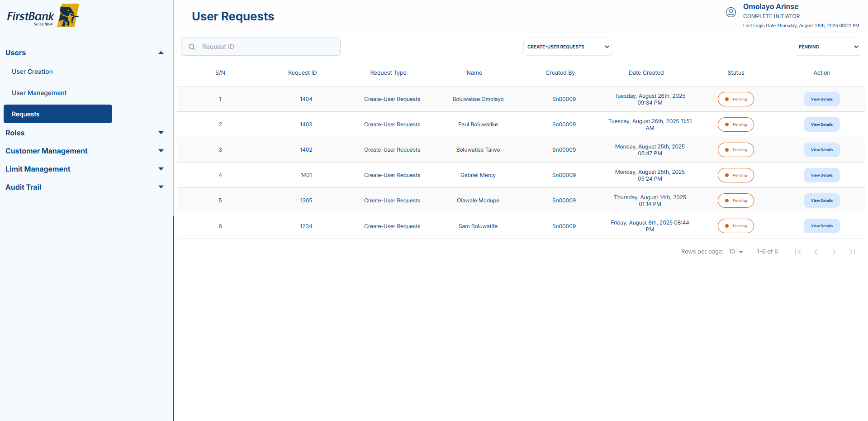This screenshot has height=421, width=868.
Task: Click the user profile avatar icon
Action: click(x=730, y=12)
